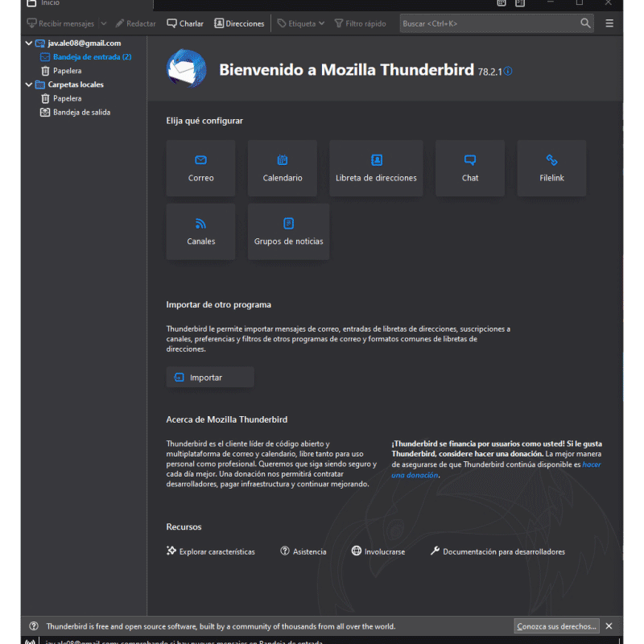The image size is (644, 644).
Task: Open the Chat setup tile
Action: point(470,168)
